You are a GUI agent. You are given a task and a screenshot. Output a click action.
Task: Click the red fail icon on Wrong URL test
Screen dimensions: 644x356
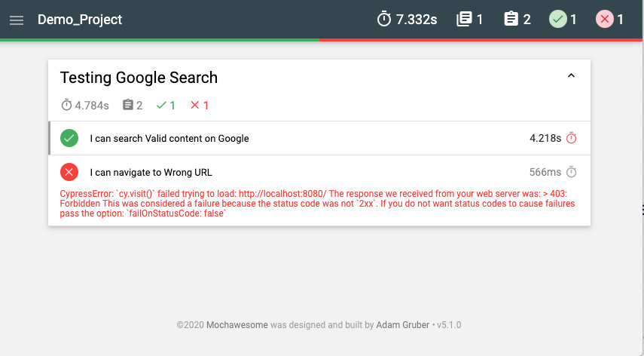point(69,173)
